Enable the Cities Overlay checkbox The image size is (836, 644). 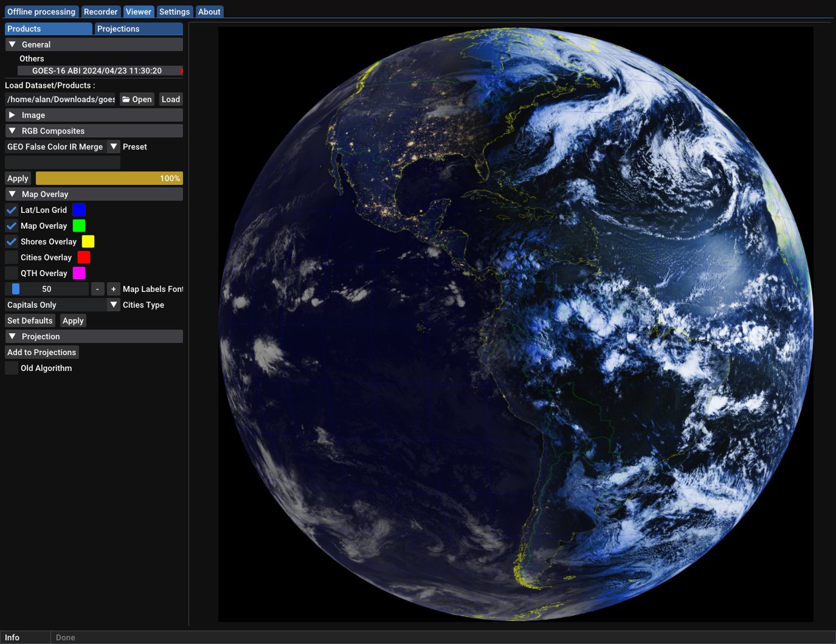pyautogui.click(x=12, y=257)
